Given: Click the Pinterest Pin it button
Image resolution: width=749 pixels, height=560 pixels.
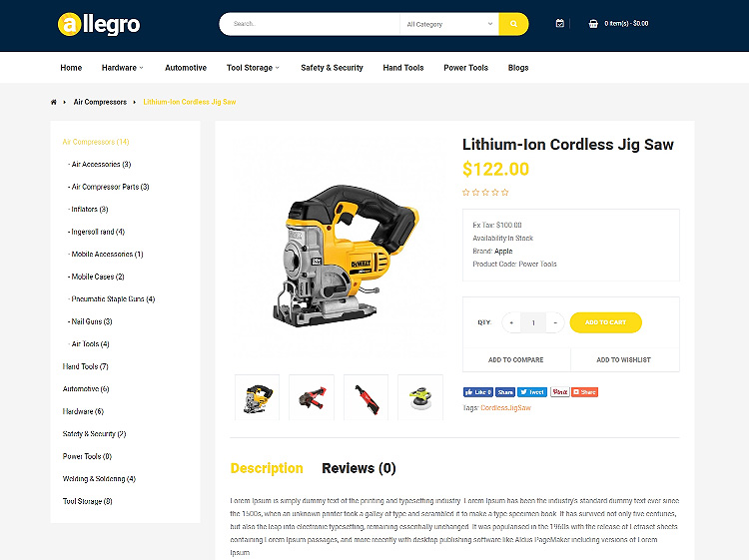Looking at the screenshot, I should [x=560, y=392].
